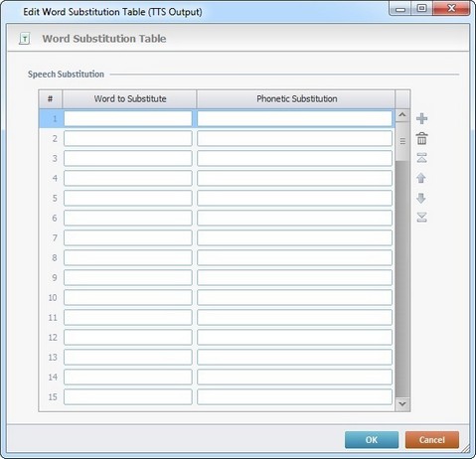476x459 pixels.
Task: Click scrollbar down arrow in table
Action: pos(402,403)
